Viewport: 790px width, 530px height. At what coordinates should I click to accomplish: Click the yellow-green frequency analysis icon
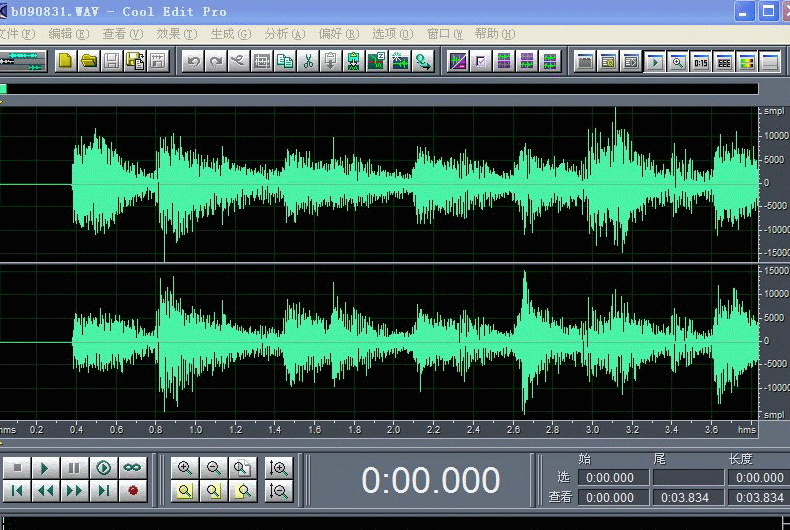pos(747,61)
